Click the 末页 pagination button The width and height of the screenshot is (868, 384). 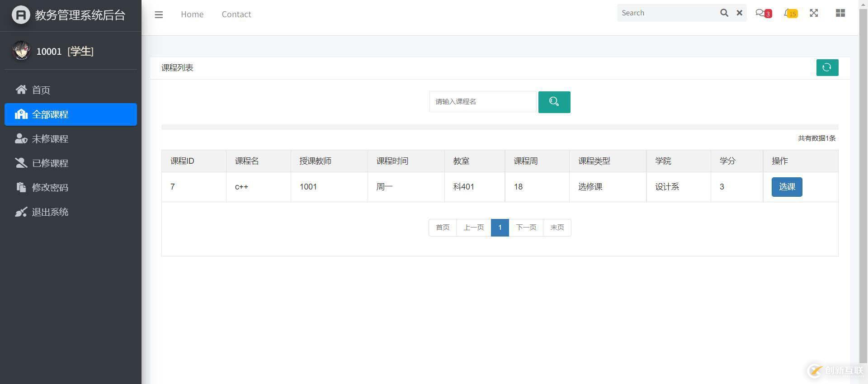pyautogui.click(x=557, y=228)
